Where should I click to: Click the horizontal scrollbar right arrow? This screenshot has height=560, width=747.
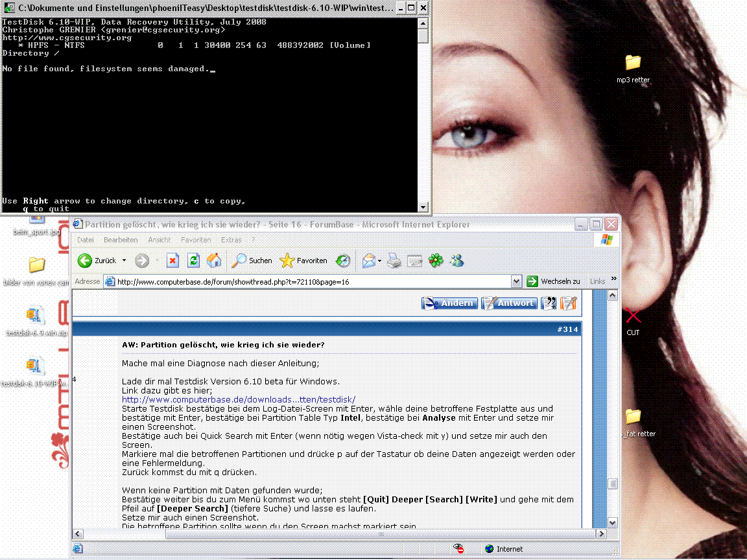[601, 534]
